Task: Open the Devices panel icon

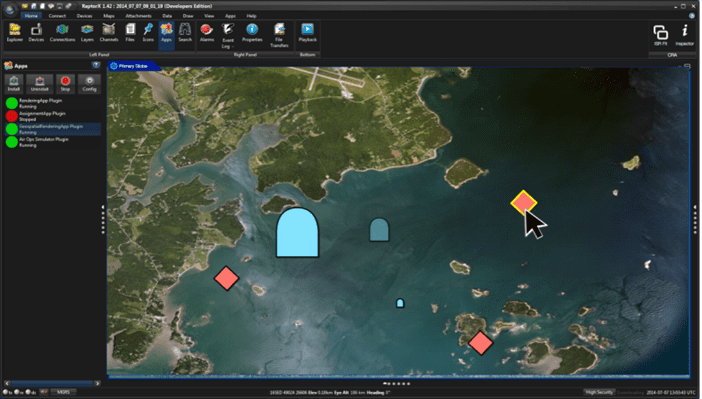Action: [x=36, y=33]
